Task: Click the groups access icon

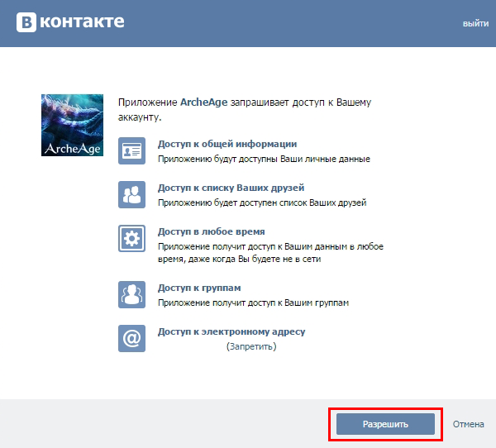Action: click(x=132, y=294)
